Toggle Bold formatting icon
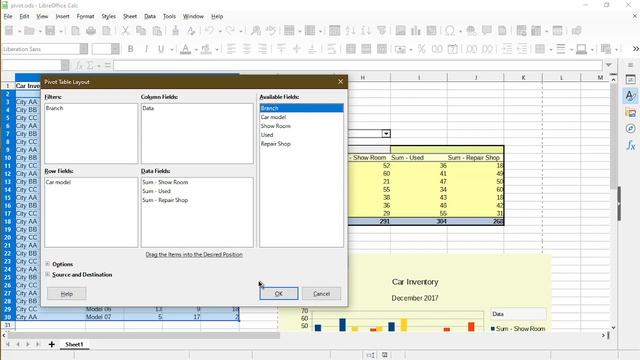The width and height of the screenshot is (640, 360). pyautogui.click(x=131, y=49)
